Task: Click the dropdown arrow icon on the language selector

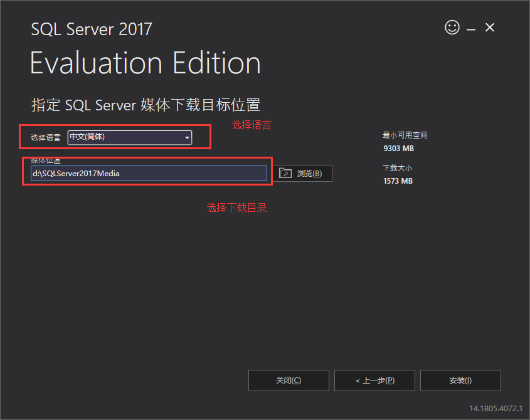Action: tap(186, 137)
